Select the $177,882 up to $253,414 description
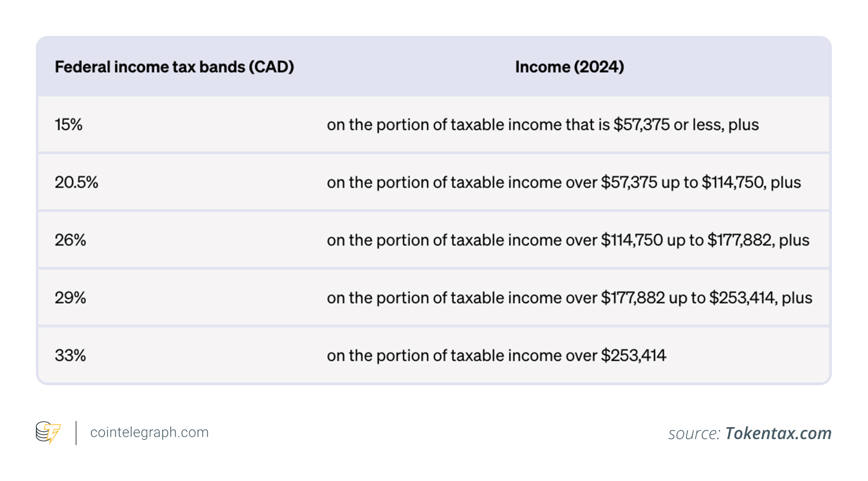The image size is (868, 481). (569, 297)
